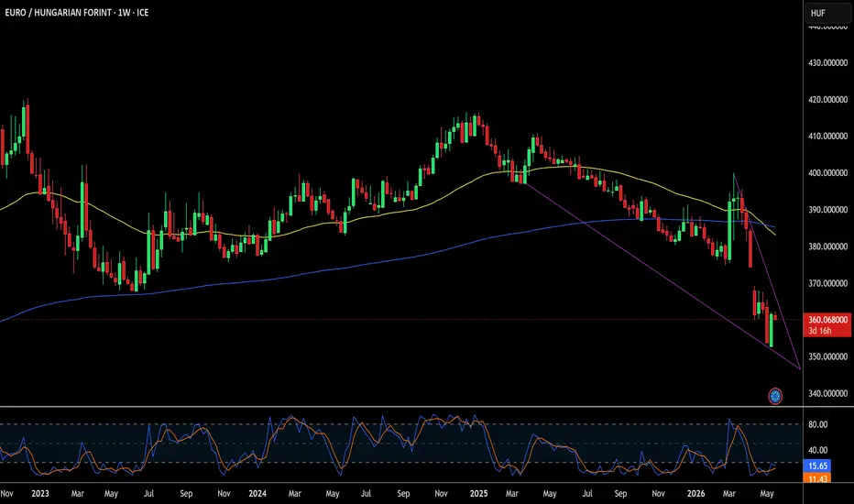Viewport: 854px width, 504px height.
Task: Click the 2026 label on the time axis
Action: tap(695, 494)
